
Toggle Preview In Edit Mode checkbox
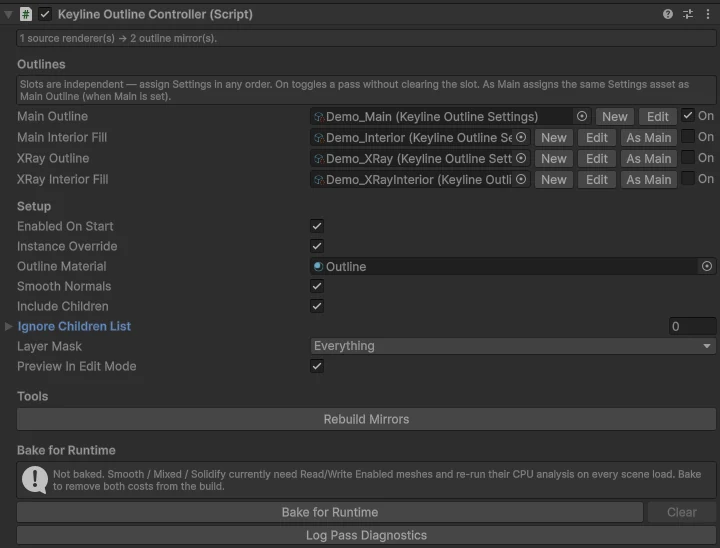317,366
